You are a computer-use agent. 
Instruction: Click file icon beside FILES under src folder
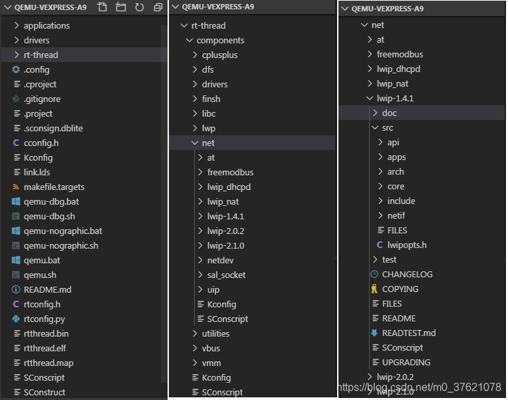[381, 230]
